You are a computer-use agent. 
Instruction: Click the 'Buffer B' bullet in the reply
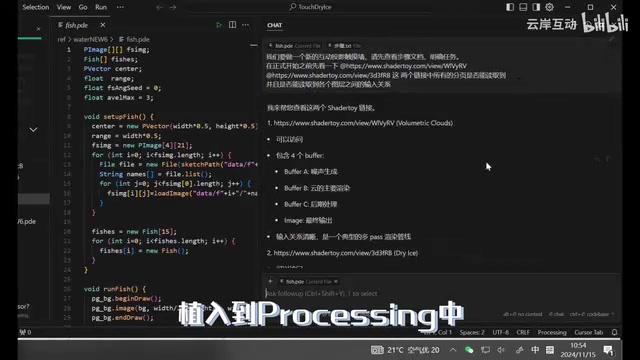317,188
